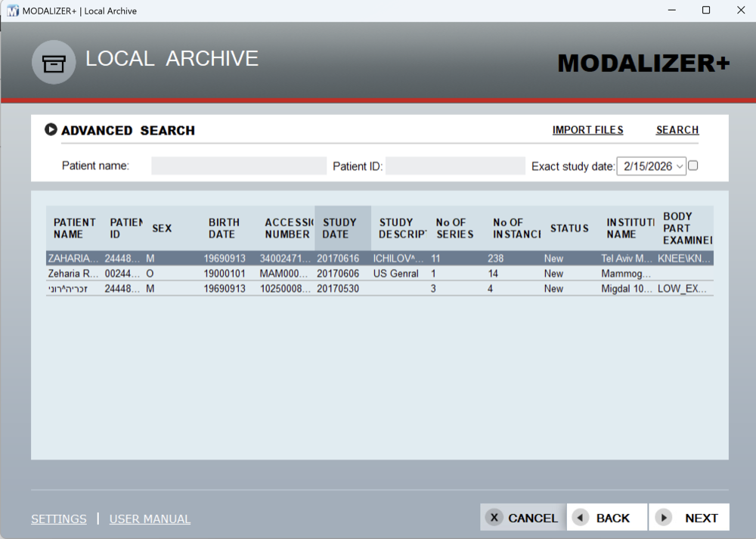Focus the Patient ID input field

(455, 166)
